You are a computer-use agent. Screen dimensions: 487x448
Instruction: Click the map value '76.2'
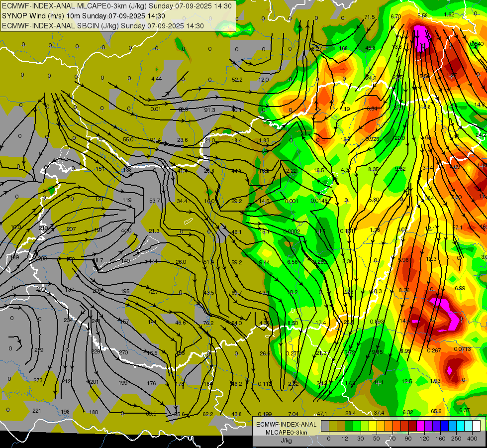(208, 323)
